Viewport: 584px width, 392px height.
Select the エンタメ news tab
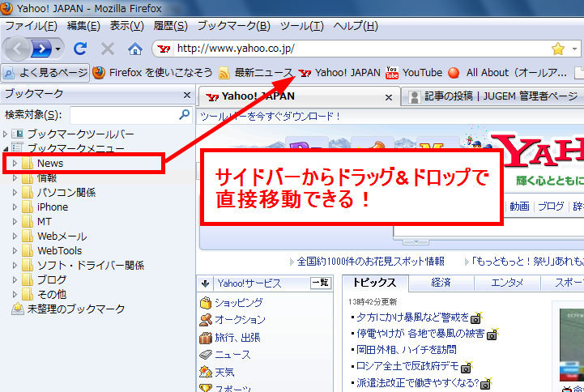[507, 283]
